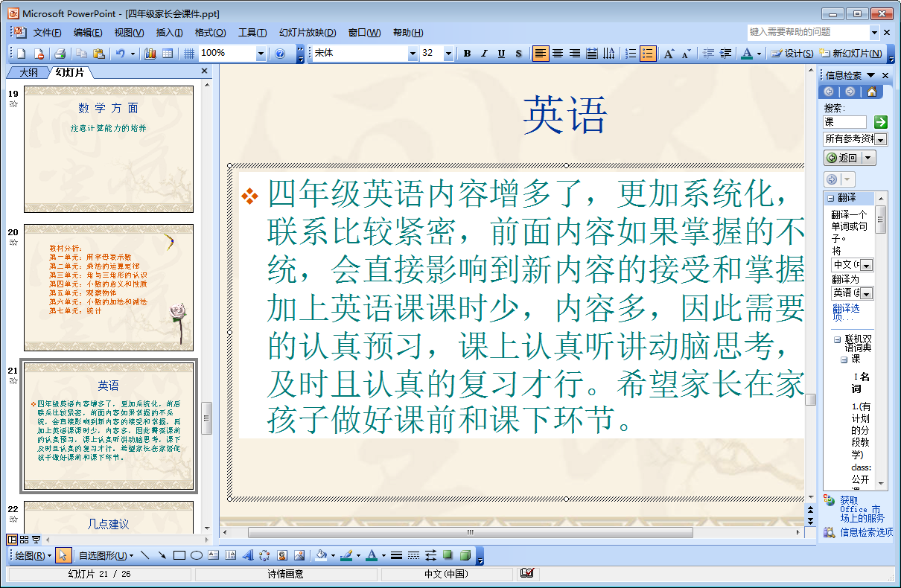
Task: Open the 幻灯片放映 menu
Action: [x=308, y=33]
